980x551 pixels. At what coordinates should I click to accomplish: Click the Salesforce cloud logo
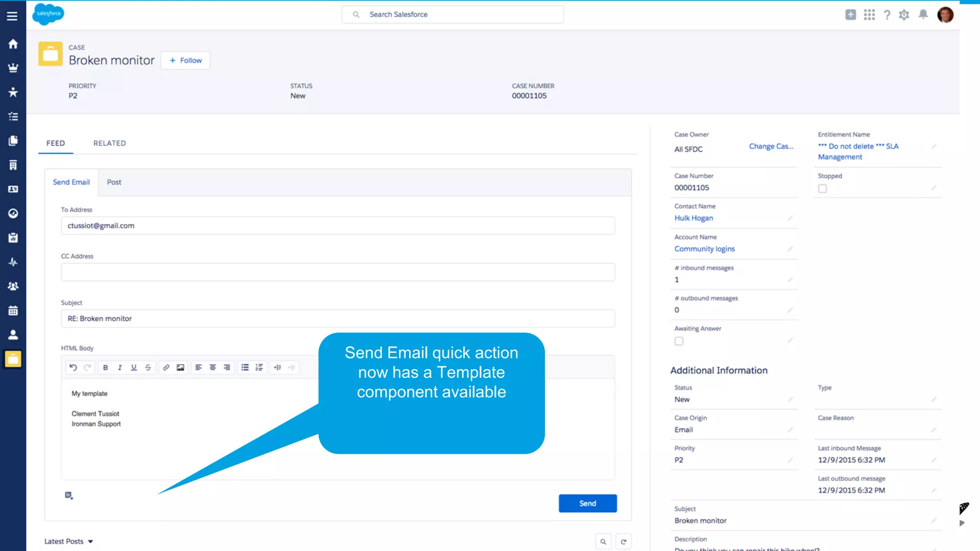48,14
